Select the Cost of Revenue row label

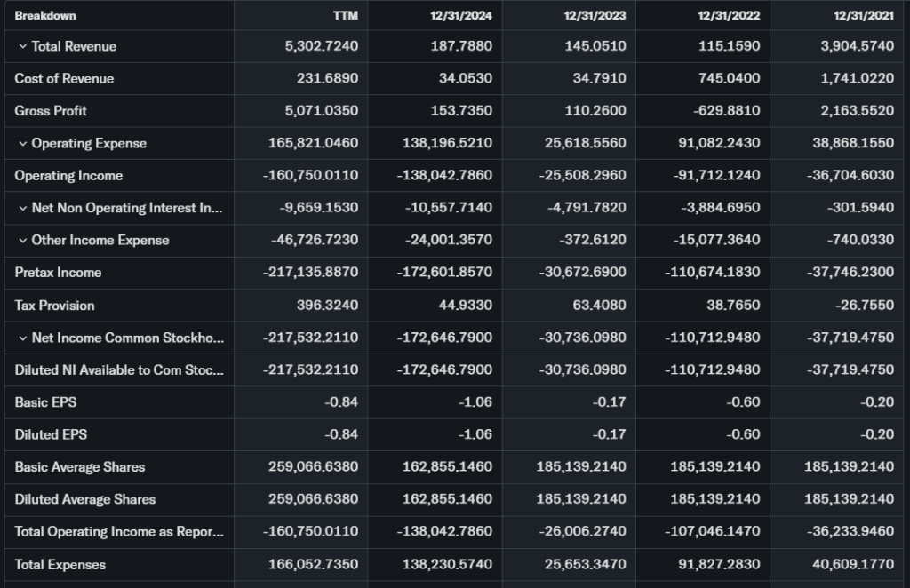[x=64, y=78]
